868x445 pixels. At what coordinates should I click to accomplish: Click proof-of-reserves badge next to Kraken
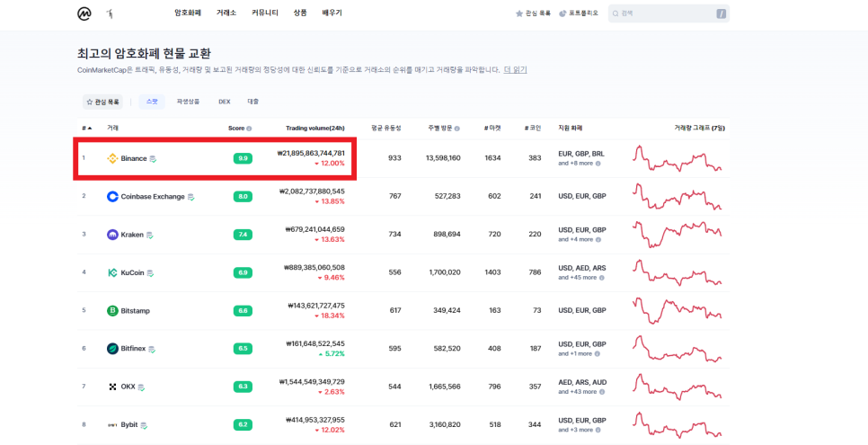click(x=149, y=235)
